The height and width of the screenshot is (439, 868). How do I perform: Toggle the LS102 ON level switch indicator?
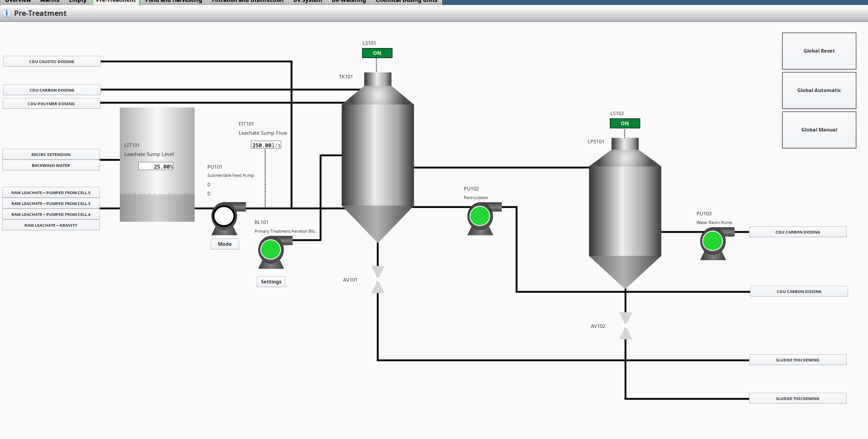click(625, 123)
